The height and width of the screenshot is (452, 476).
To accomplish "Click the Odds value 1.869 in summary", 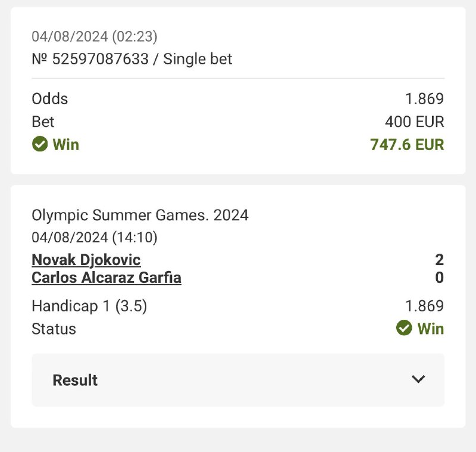I will (x=424, y=99).
